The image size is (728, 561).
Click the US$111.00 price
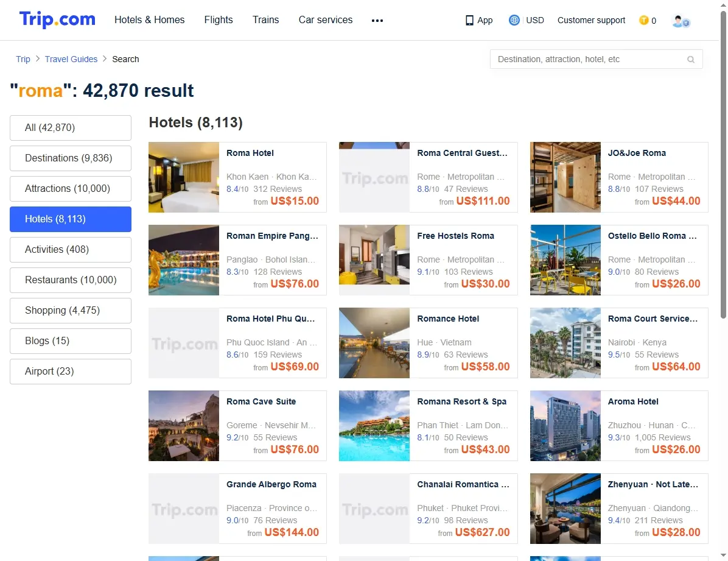483,201
